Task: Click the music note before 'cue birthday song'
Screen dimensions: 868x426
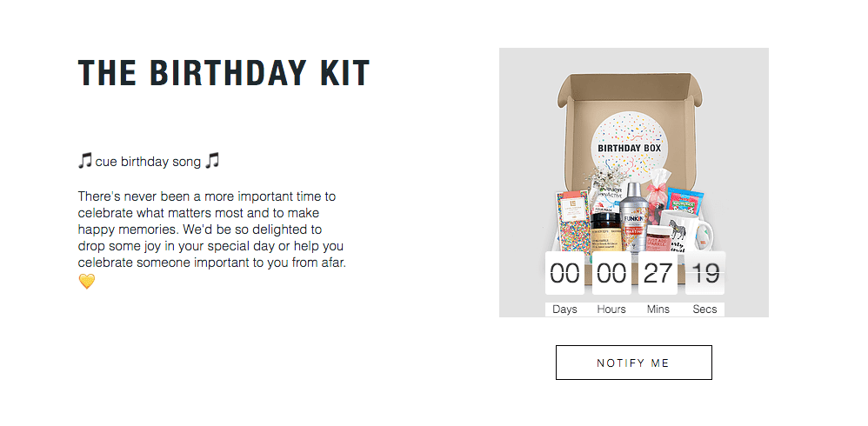Action: [84, 161]
